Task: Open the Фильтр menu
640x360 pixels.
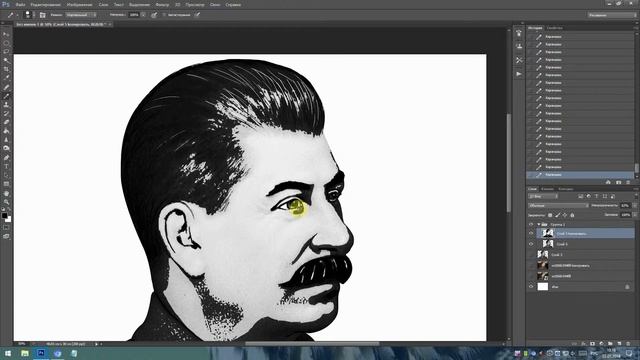Action: point(162,4)
